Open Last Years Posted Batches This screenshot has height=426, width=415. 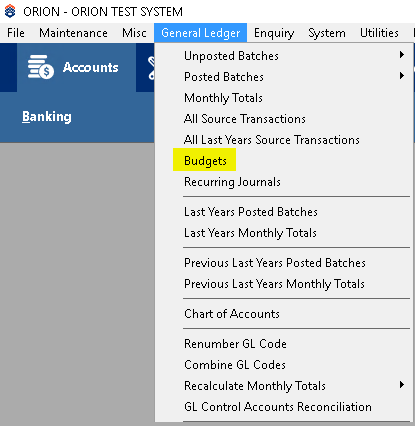pos(251,212)
